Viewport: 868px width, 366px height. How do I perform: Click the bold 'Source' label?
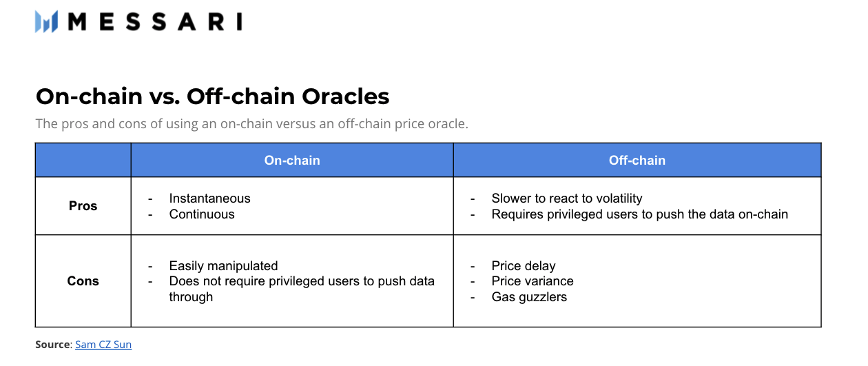[x=53, y=345]
